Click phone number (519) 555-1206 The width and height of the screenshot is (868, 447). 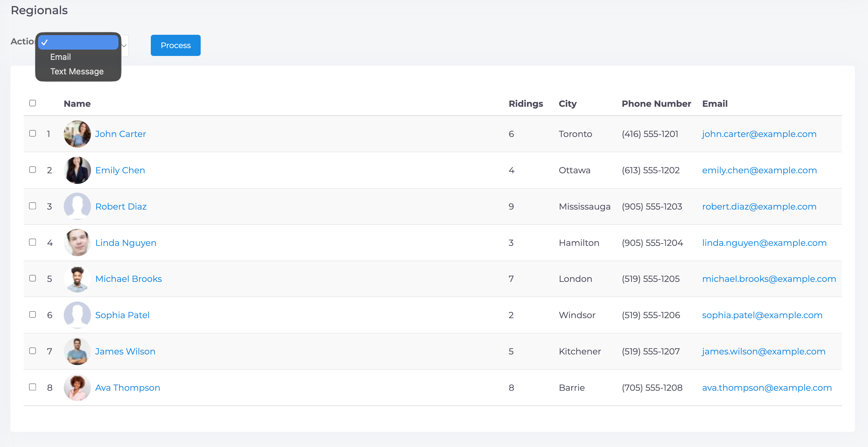click(x=651, y=315)
